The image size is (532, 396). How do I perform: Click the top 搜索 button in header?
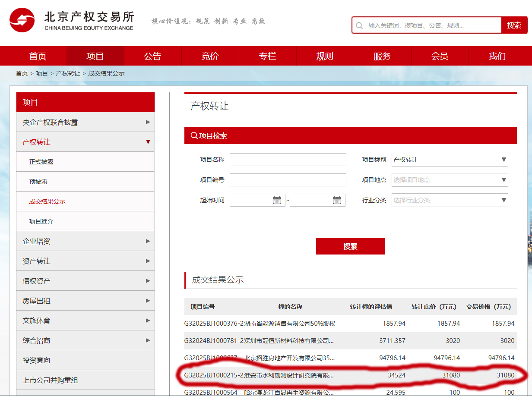click(x=514, y=25)
